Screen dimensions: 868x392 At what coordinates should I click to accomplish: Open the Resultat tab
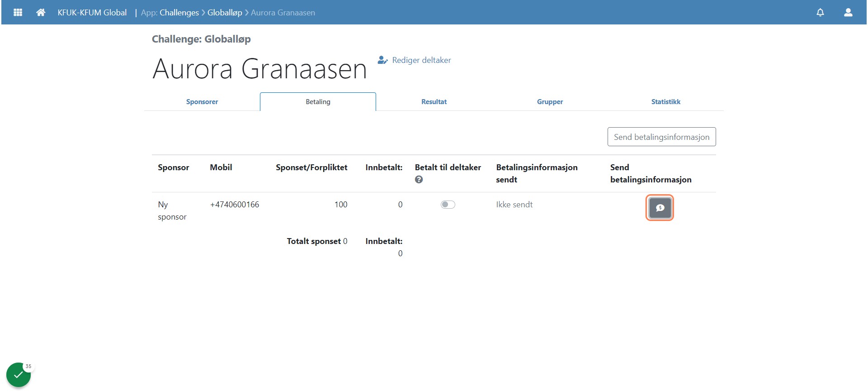coord(434,102)
